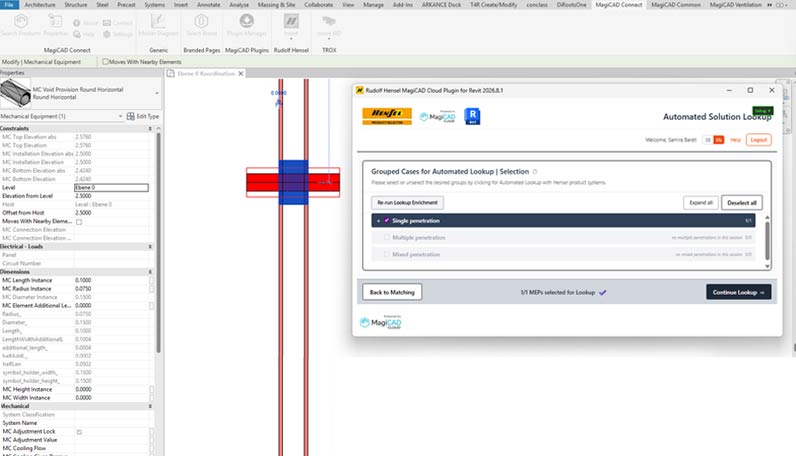Click the Hensel Product Selector logo
796x456 pixels.
[387, 116]
